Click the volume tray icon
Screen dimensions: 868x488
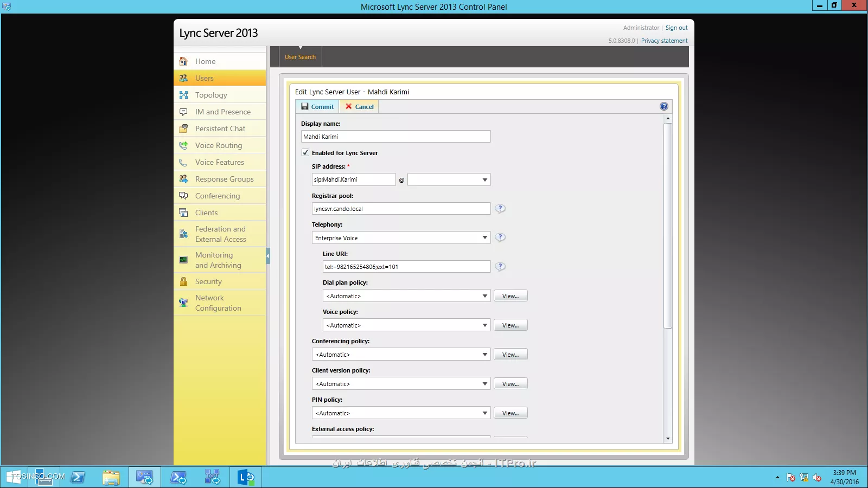tap(817, 478)
